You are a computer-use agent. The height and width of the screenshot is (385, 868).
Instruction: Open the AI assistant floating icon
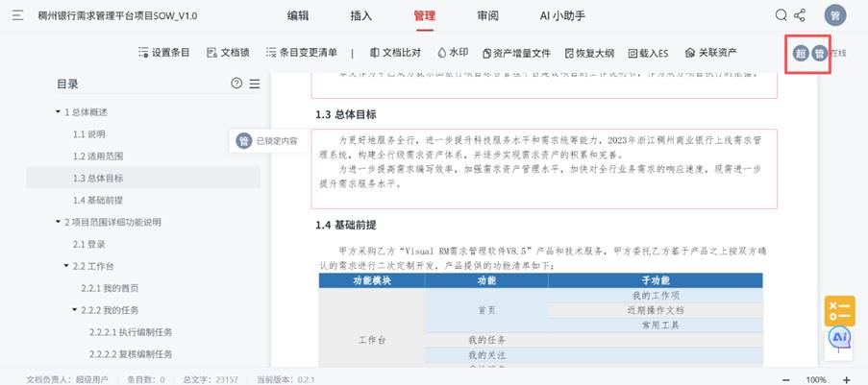[839, 337]
